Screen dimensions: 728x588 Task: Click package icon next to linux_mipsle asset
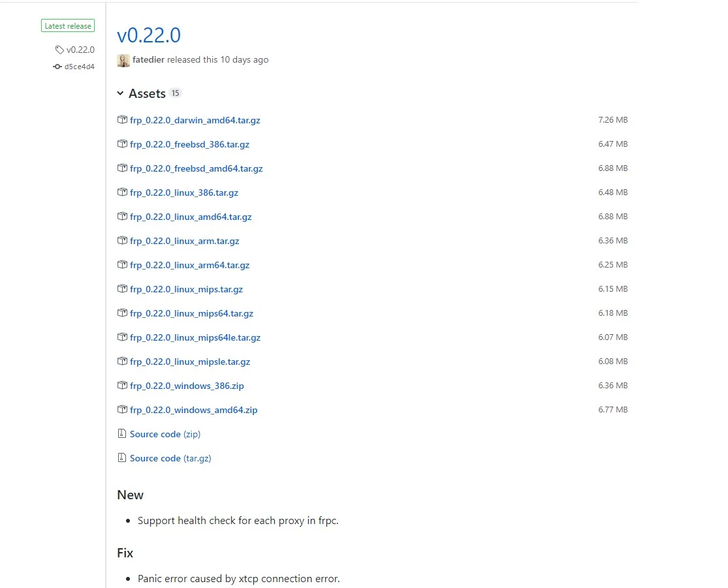[122, 361]
